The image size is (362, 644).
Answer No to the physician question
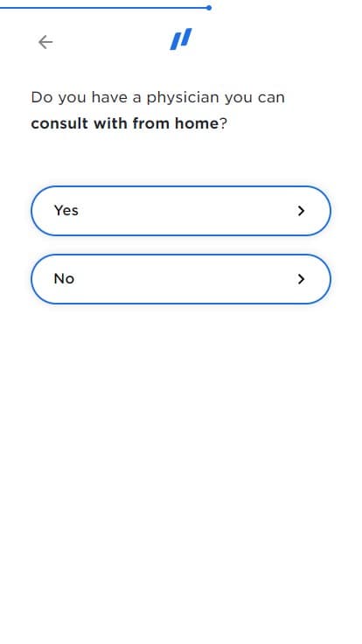pyautogui.click(x=181, y=279)
